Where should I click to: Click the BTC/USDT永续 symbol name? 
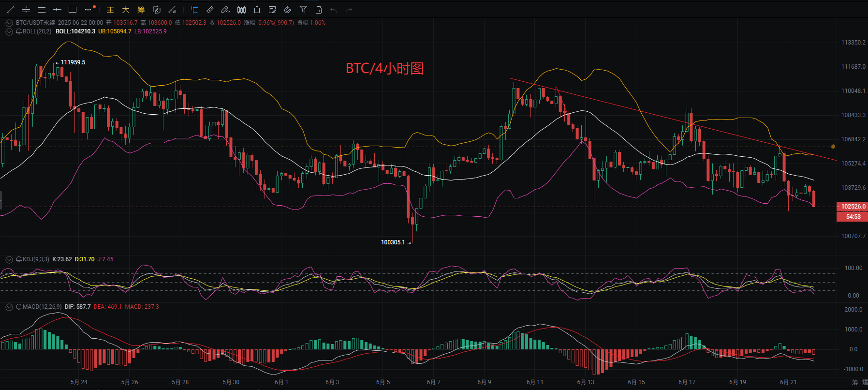[35, 23]
